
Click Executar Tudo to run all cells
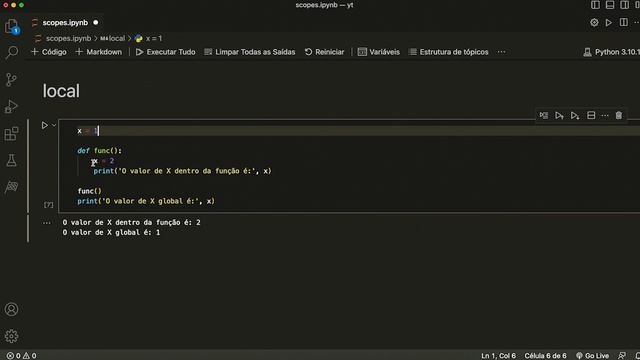(166, 52)
